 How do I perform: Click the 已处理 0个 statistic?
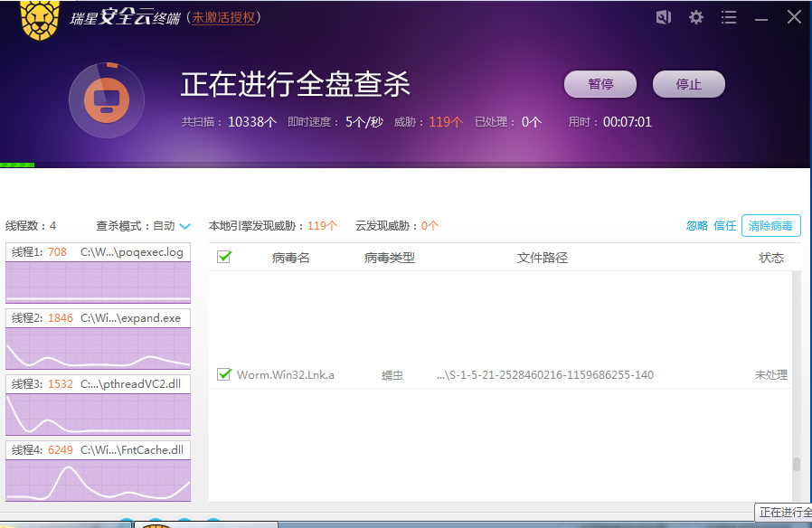click(x=508, y=122)
